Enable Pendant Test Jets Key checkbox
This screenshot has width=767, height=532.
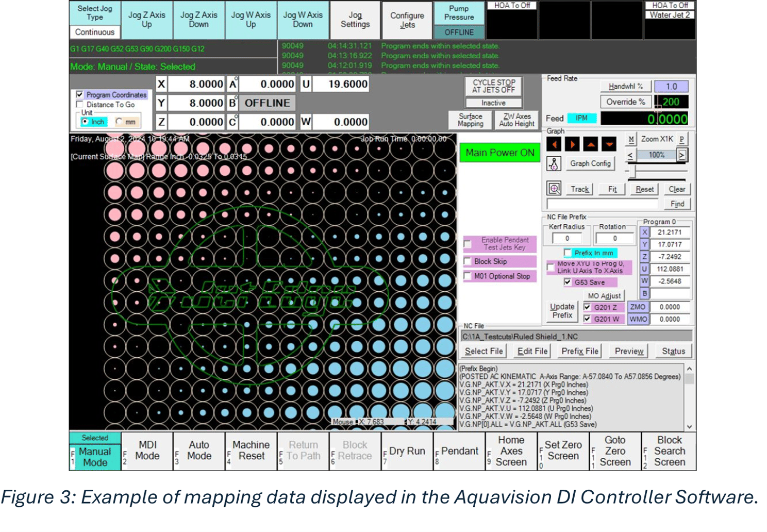[x=468, y=244]
